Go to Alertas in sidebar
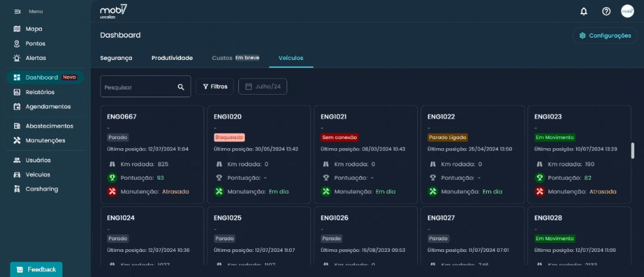Viewport: 644px width, 277px height. pyautogui.click(x=35, y=58)
